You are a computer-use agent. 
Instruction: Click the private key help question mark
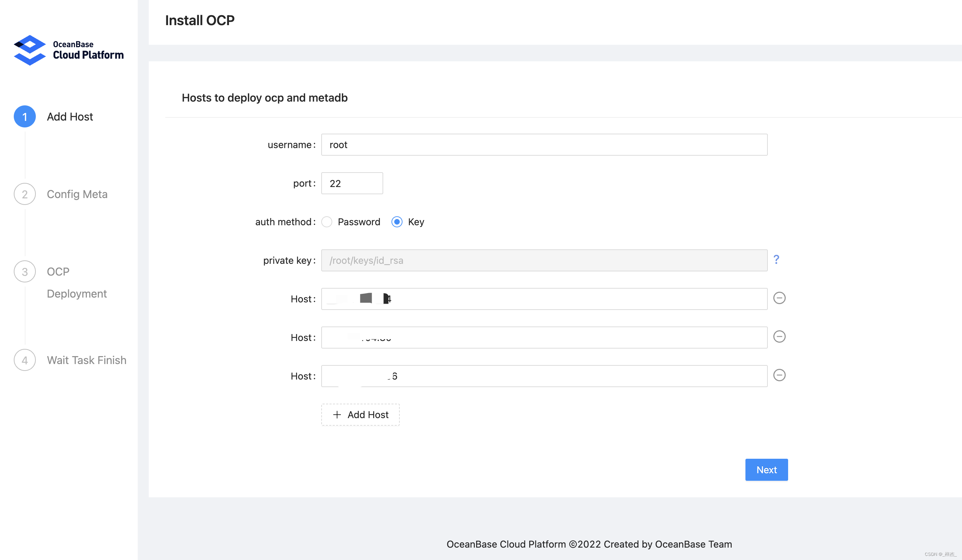coord(776,260)
